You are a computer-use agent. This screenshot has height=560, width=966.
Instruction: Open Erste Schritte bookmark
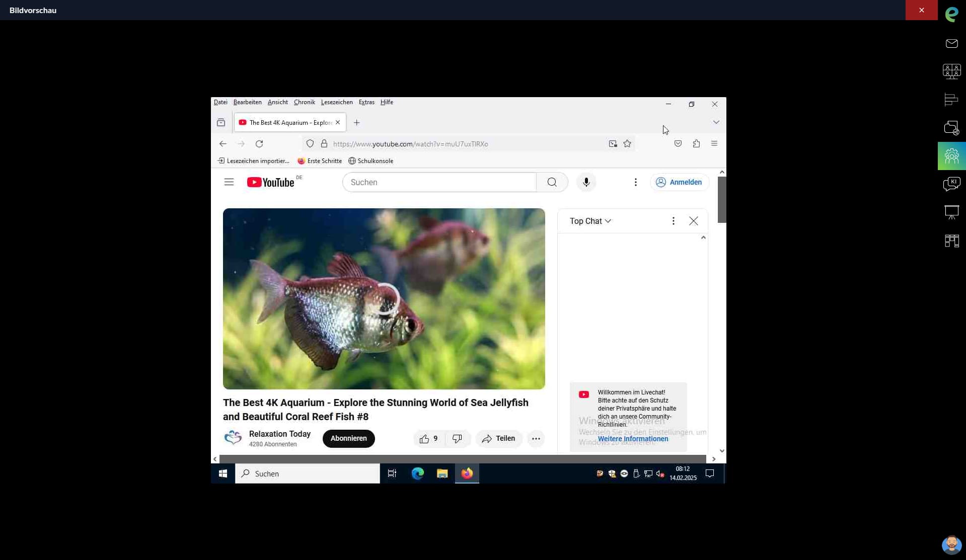(320, 161)
